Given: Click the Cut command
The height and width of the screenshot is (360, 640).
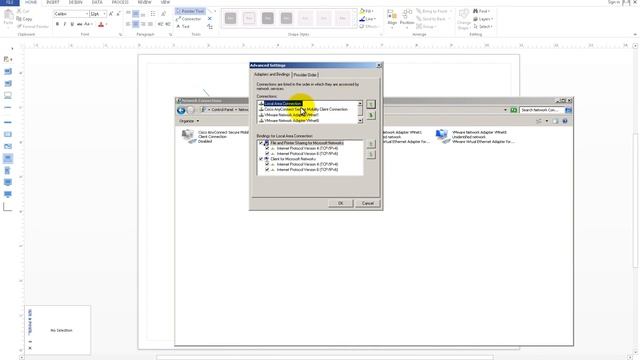Looking at the screenshot, I should pos(24,11).
